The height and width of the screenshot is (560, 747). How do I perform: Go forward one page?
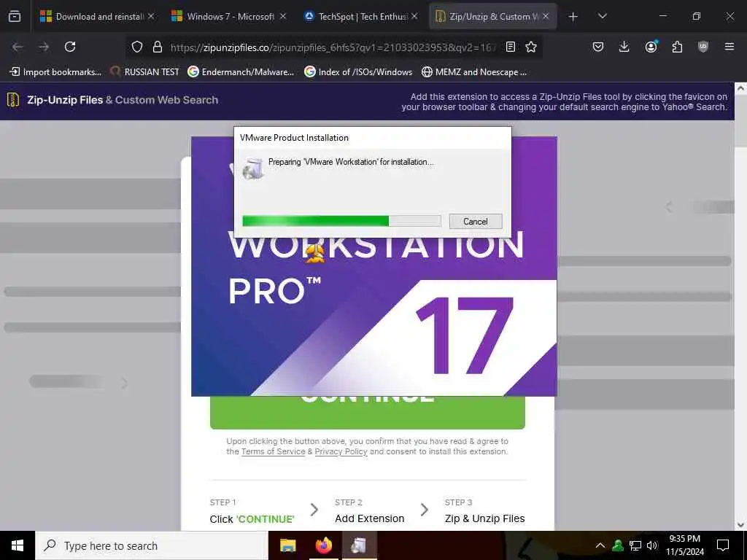(x=44, y=47)
